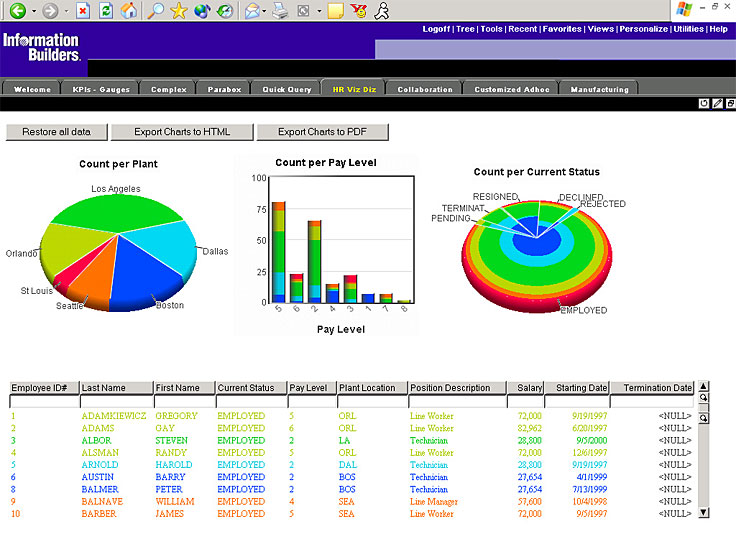This screenshot has width=736, height=552.
Task: Click the green Refresh page icon
Action: tap(105, 11)
